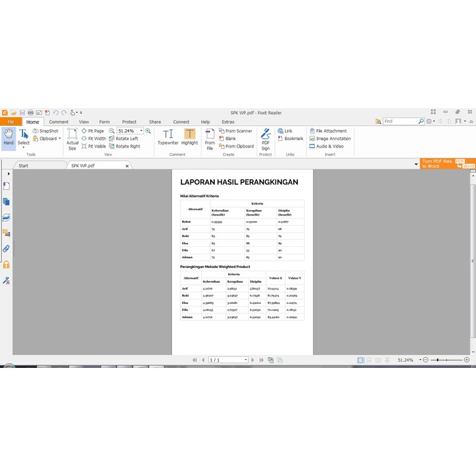Open the Extras ribbon tab
476x476 pixels.
[228, 122]
